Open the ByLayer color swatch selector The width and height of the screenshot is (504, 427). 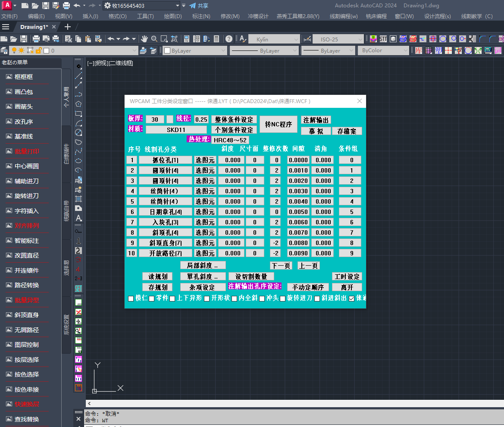tap(195, 50)
